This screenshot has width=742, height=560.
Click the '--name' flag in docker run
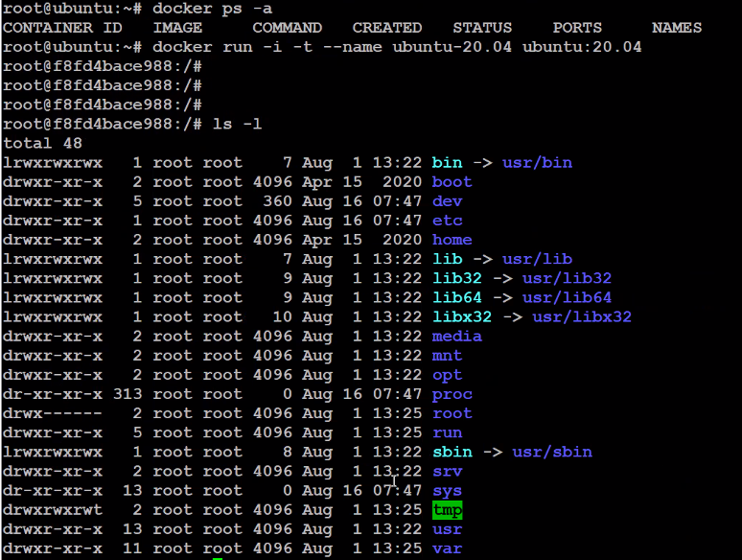tap(352, 47)
